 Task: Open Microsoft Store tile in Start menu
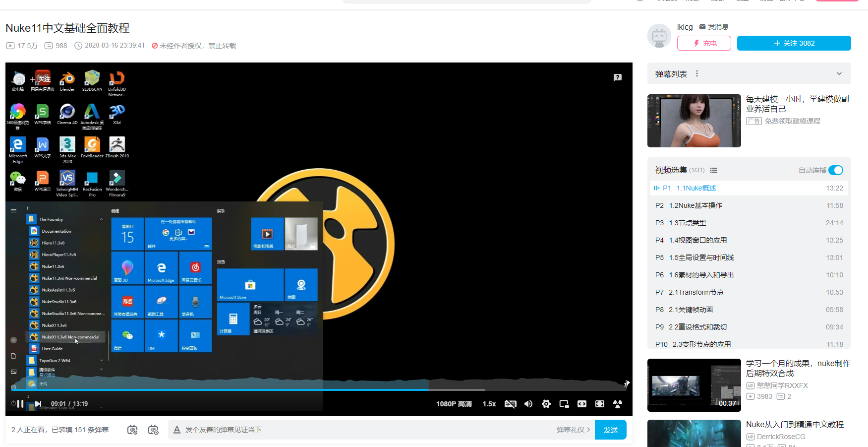point(250,285)
